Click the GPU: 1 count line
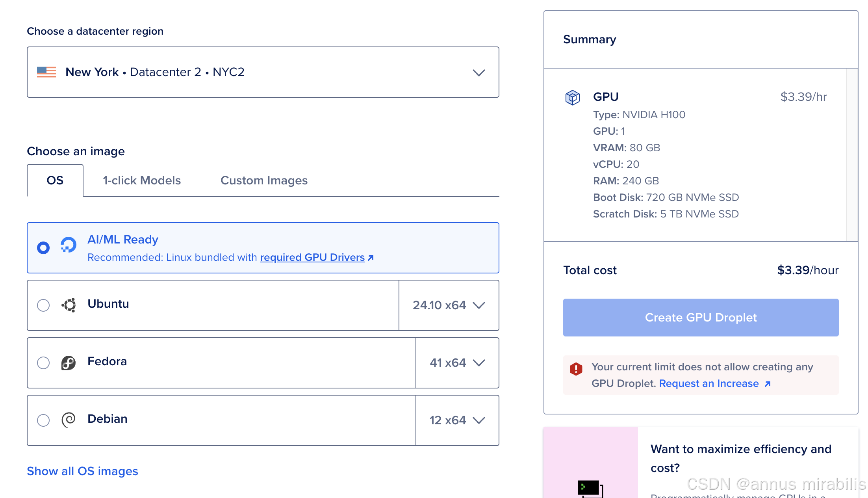Screen dimensions: 868x498 609,131
